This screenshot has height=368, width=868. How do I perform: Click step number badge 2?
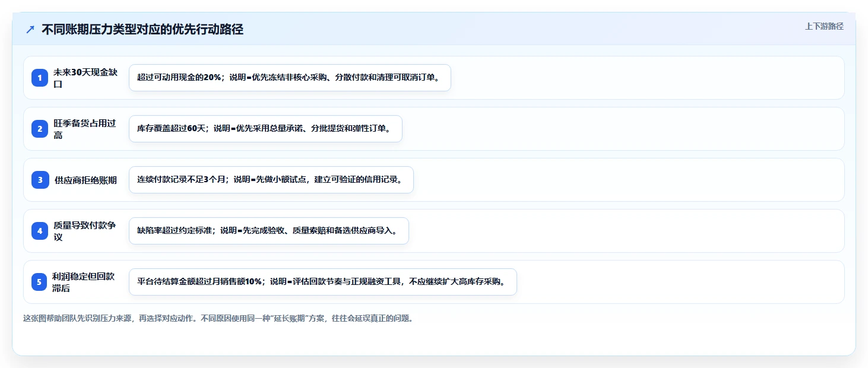[x=40, y=129]
